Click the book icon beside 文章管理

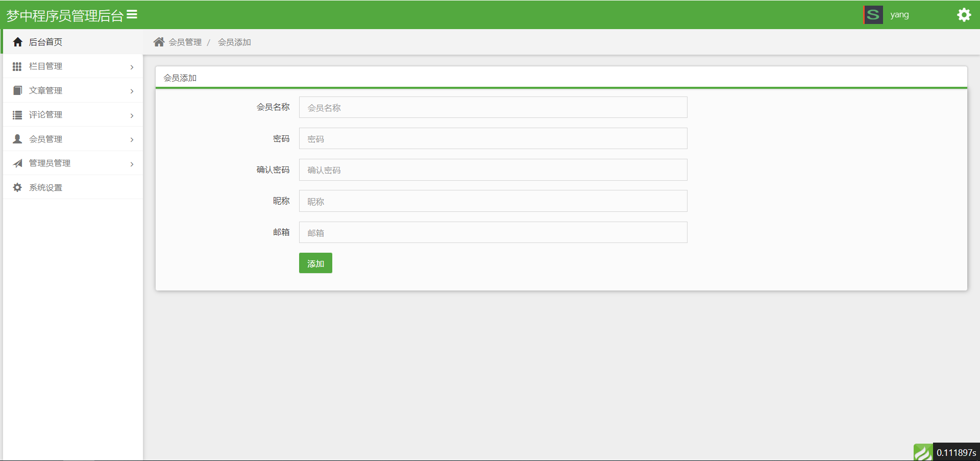(x=17, y=90)
